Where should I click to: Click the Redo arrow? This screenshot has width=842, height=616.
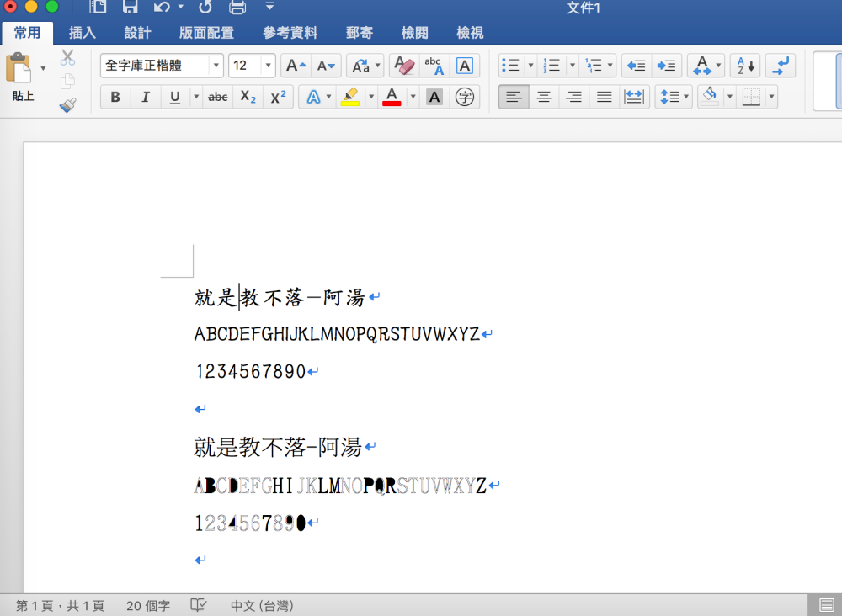point(205,7)
